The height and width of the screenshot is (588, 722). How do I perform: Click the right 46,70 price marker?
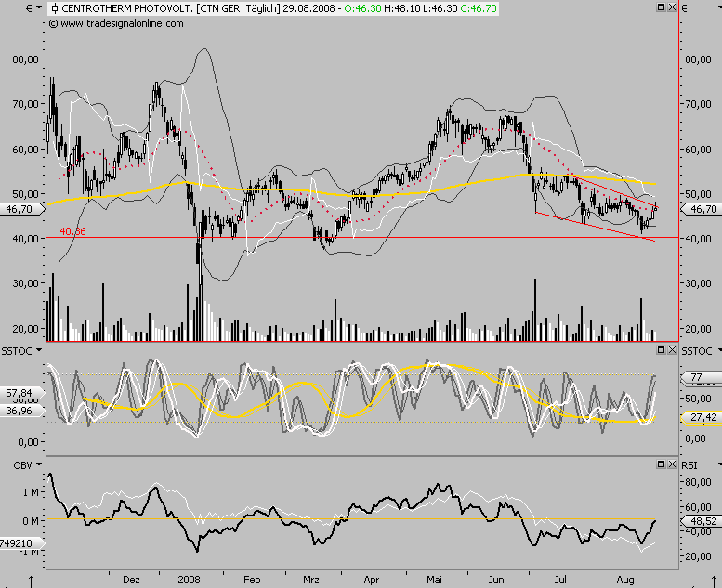click(x=702, y=209)
